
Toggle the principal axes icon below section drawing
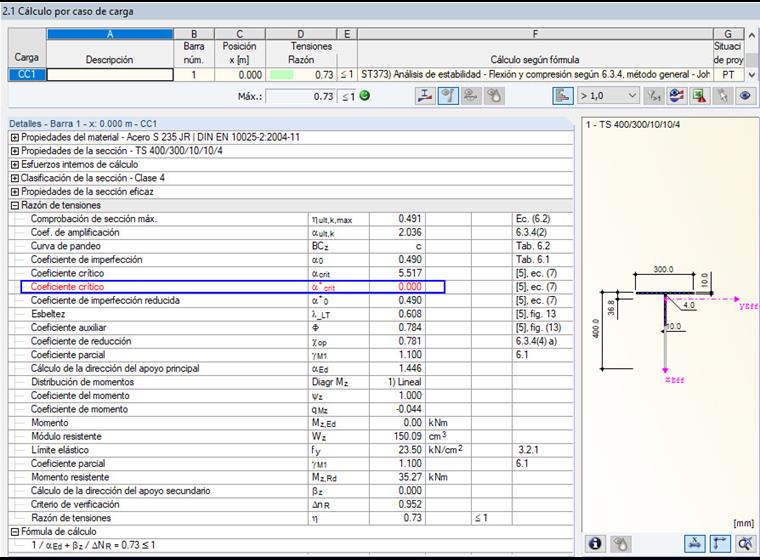720,544
